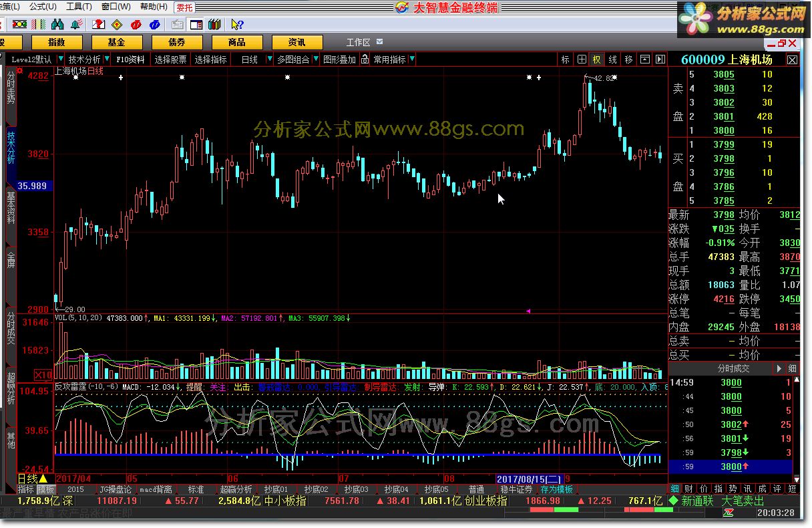Screen dimensions: 812x528
Task: Toggle the chart lock icon beside 图形叠加
Action: (x=365, y=59)
